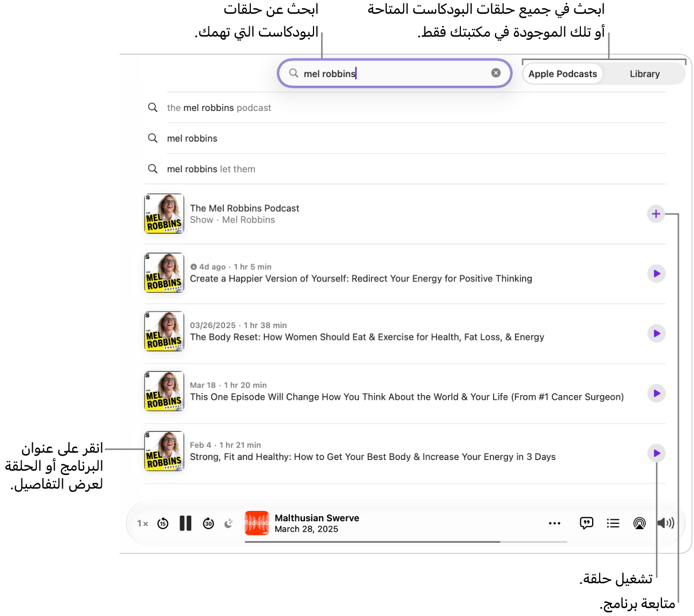Open 'This One Episode Will Change' episode title

coord(407,397)
